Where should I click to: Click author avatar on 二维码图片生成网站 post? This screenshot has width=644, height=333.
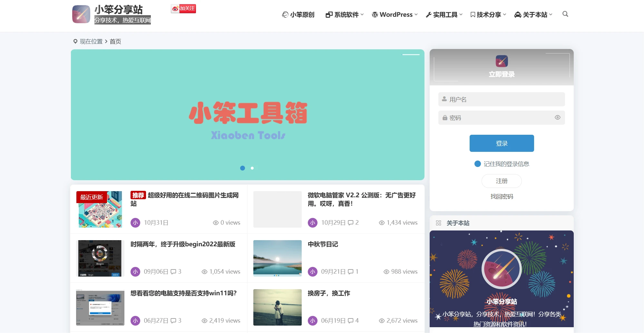135,223
